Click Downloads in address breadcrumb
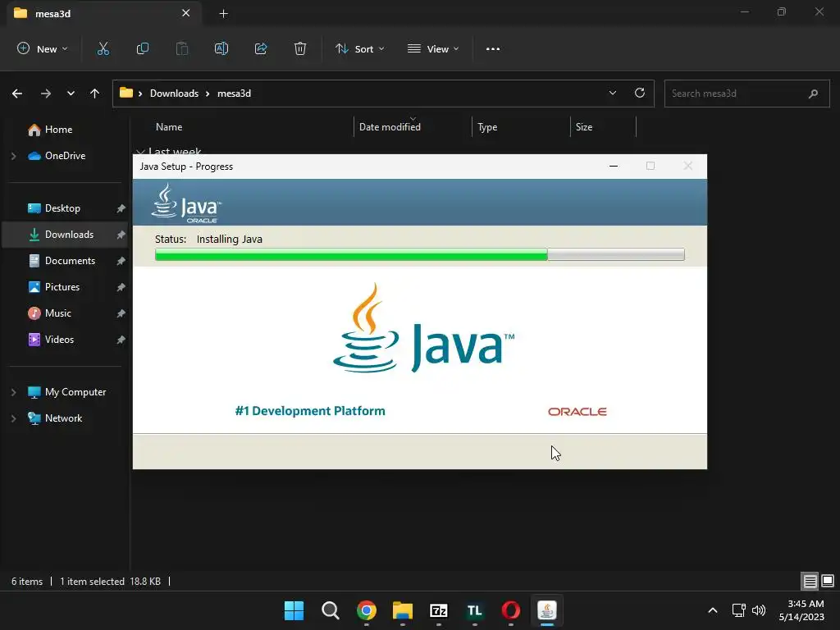The height and width of the screenshot is (630, 840). pyautogui.click(x=174, y=94)
